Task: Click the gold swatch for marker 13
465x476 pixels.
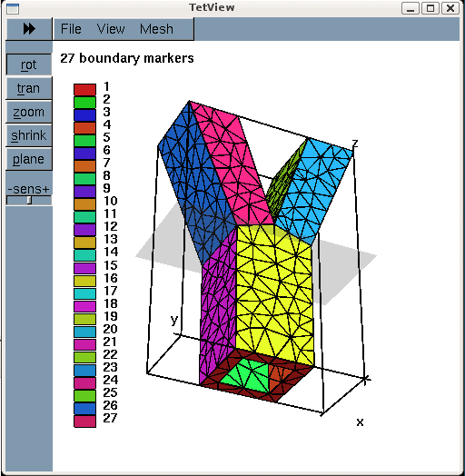Action: tap(85, 243)
